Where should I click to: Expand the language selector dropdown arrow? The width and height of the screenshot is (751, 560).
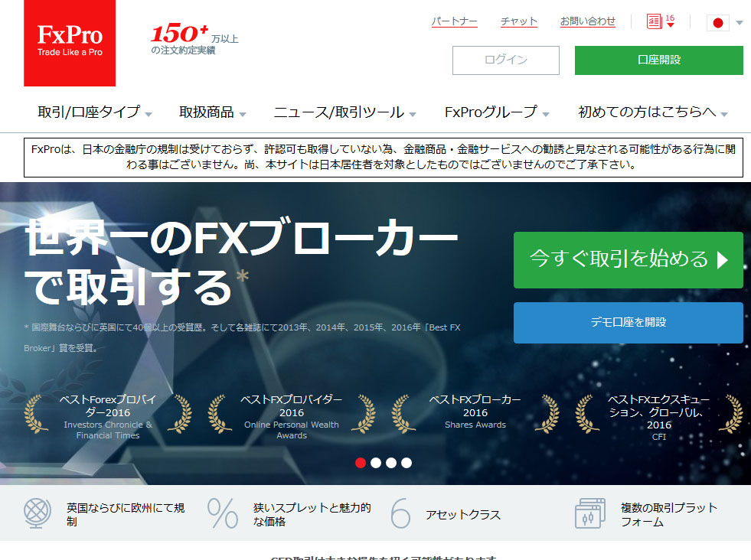point(739,22)
